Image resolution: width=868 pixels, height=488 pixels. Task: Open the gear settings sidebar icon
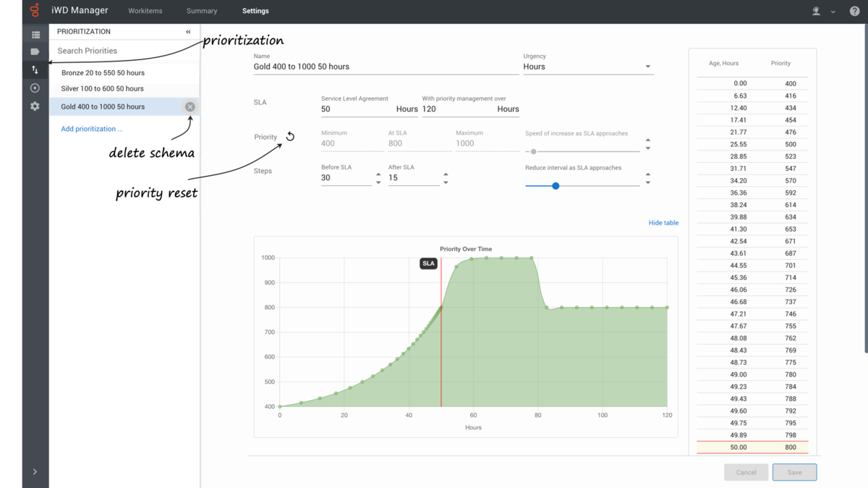pos(35,106)
